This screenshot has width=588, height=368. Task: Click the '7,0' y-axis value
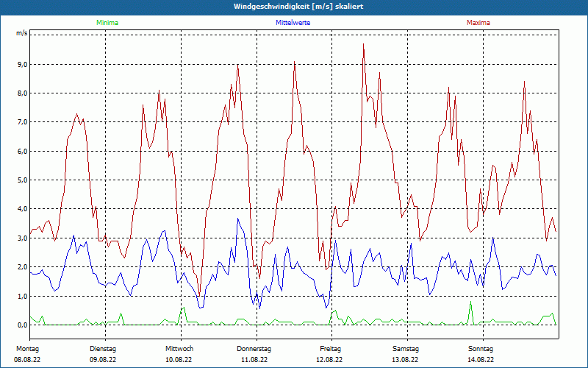pyautogui.click(x=22, y=122)
